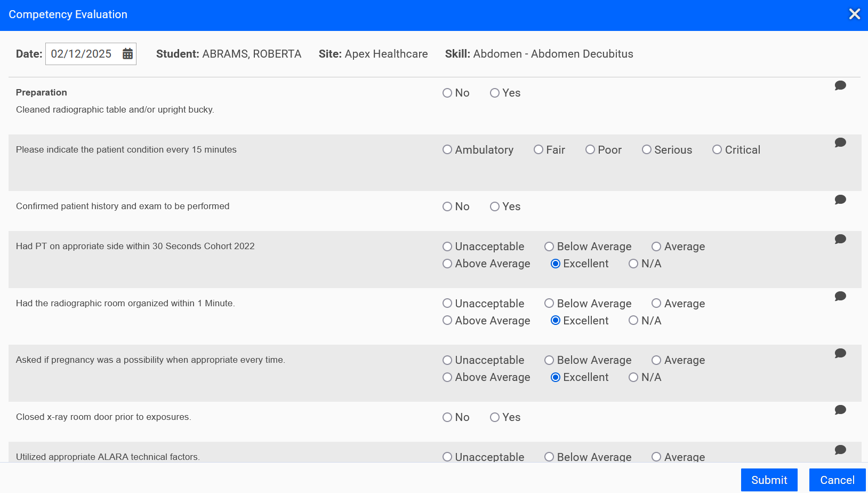
Task: Add a comment on the patient condition row
Action: click(x=840, y=142)
